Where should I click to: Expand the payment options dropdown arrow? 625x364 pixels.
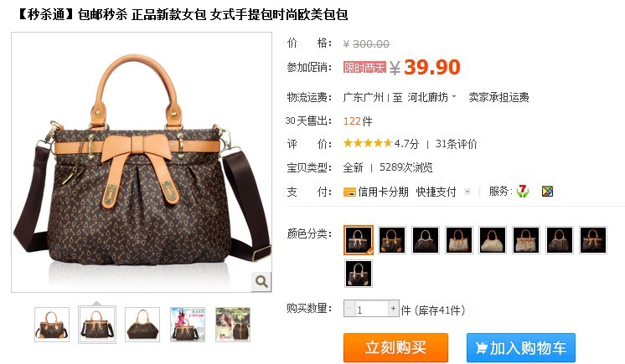click(x=467, y=192)
